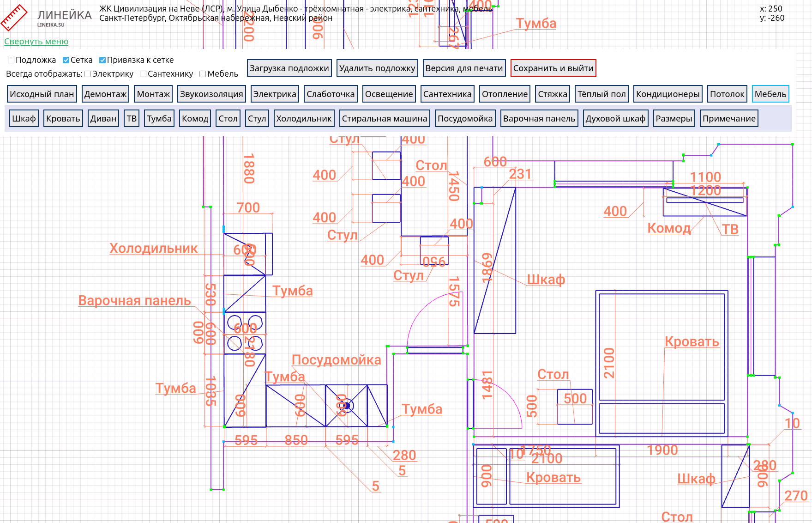
Task: Open Звукоизоляция tab
Action: (x=211, y=94)
